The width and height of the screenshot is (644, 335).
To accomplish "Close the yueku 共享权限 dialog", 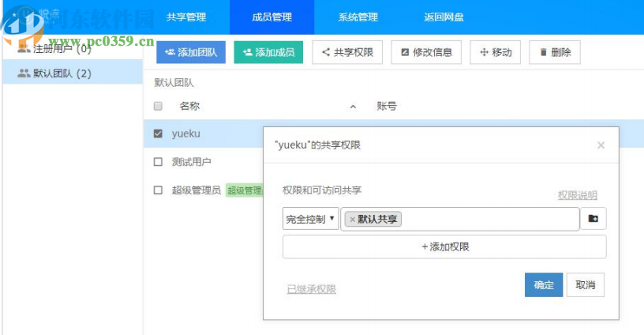I will 601,145.
